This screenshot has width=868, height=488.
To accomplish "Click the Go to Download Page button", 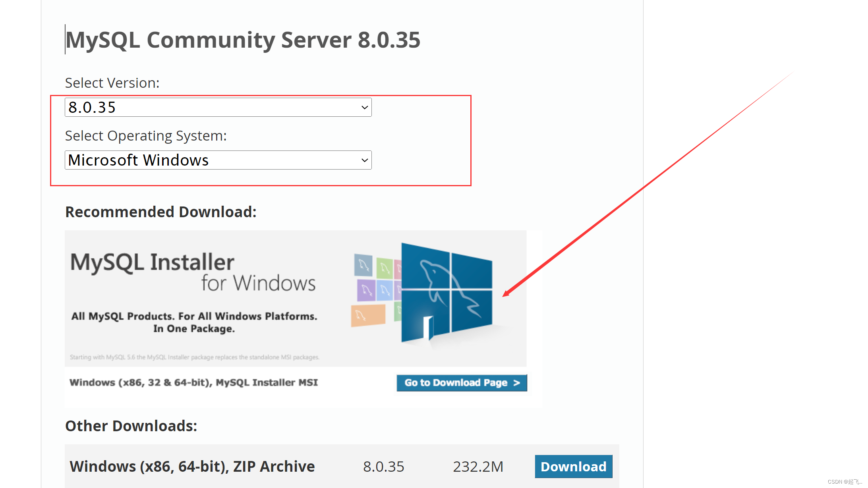I will tap(462, 383).
